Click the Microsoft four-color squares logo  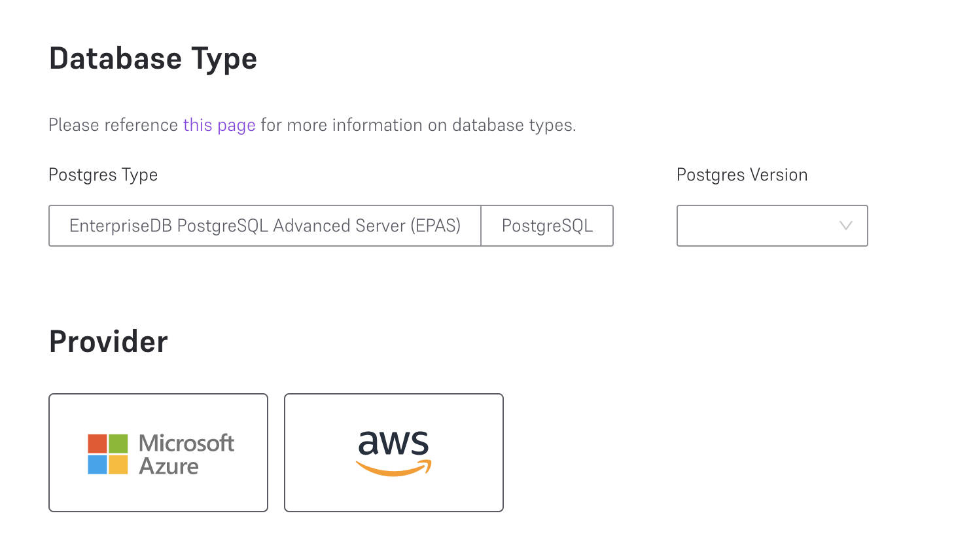click(x=108, y=454)
